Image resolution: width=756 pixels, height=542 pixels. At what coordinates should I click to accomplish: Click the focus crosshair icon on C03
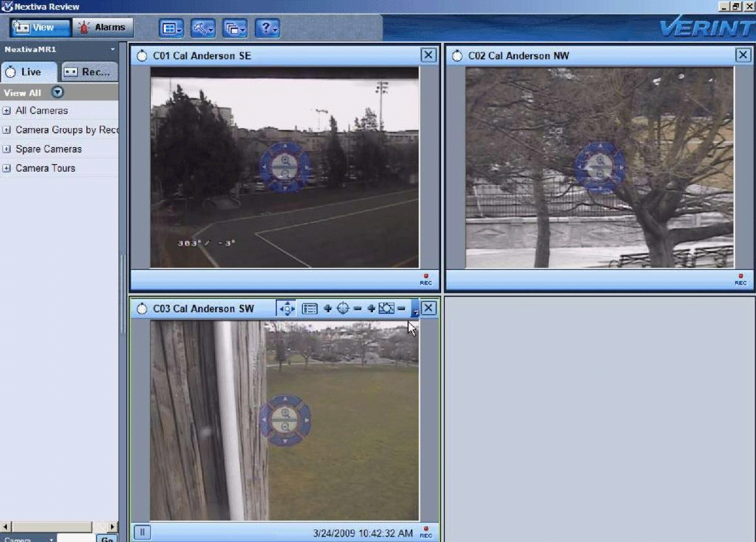coord(342,308)
